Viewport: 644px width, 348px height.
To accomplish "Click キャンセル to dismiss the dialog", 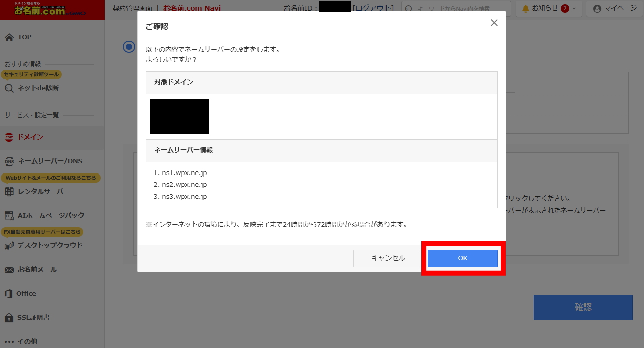I will (388, 258).
